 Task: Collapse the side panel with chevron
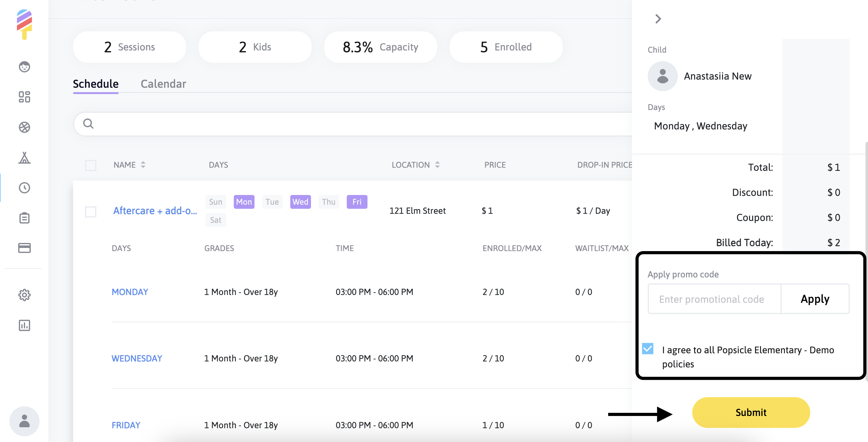point(658,19)
